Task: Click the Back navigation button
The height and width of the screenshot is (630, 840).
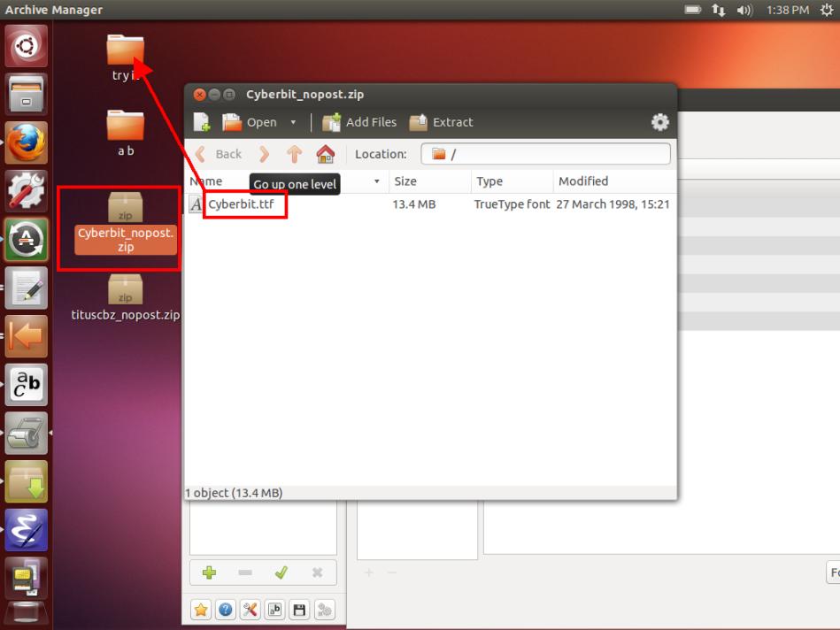Action: point(219,154)
